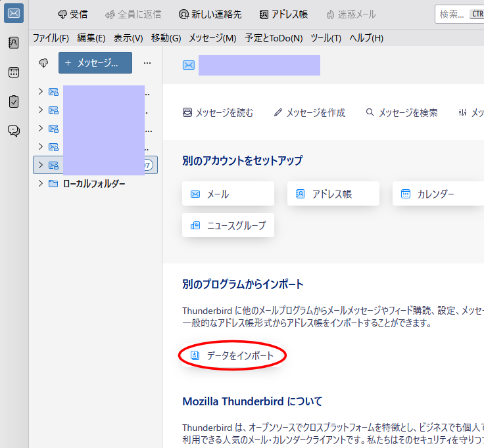
Task: Open the Calendar space icon
Action: pyautogui.click(x=14, y=72)
